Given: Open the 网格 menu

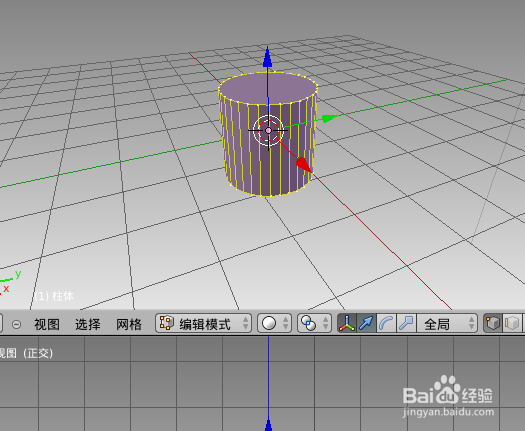Looking at the screenshot, I should coord(129,324).
